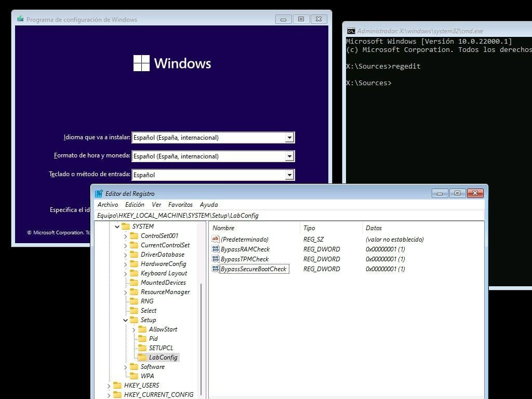
Task: Select the RNG folder icon
Action: [x=135, y=301]
